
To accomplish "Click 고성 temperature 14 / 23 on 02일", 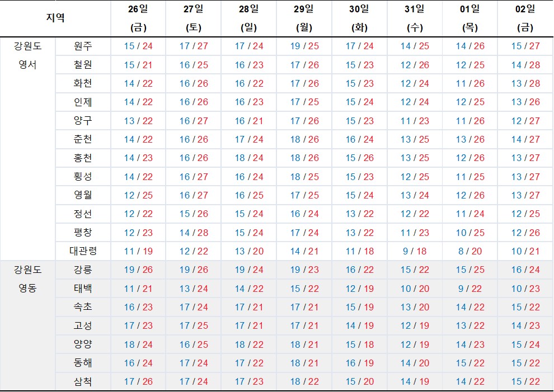I will 525,325.
